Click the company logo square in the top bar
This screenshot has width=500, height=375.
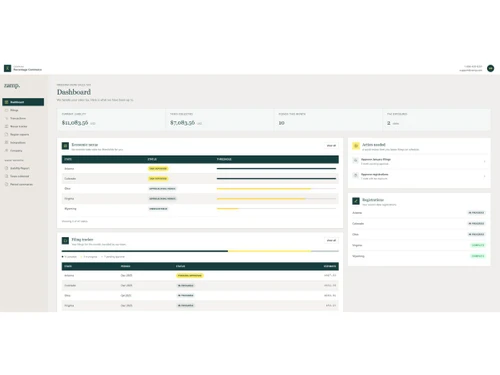pyautogui.click(x=7, y=68)
